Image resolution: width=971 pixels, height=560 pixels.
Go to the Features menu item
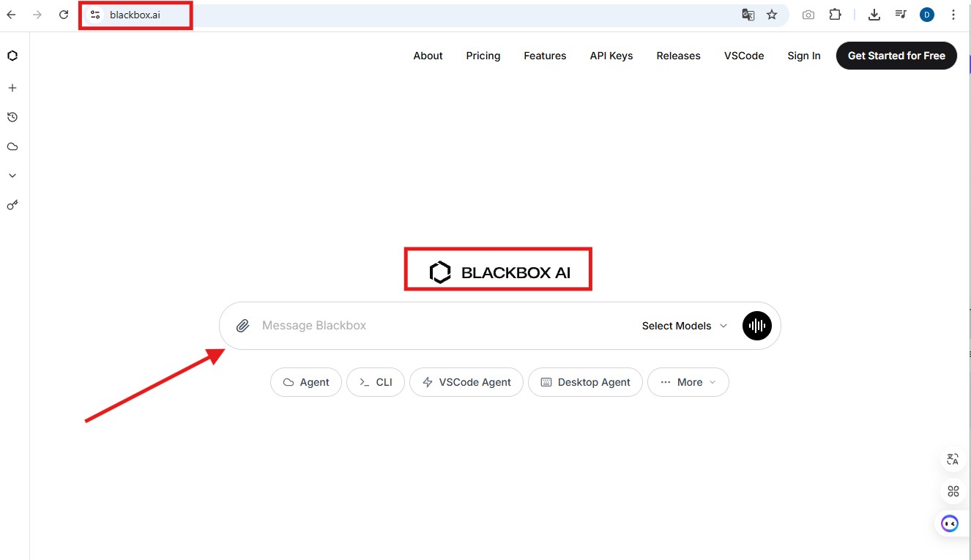click(x=545, y=56)
